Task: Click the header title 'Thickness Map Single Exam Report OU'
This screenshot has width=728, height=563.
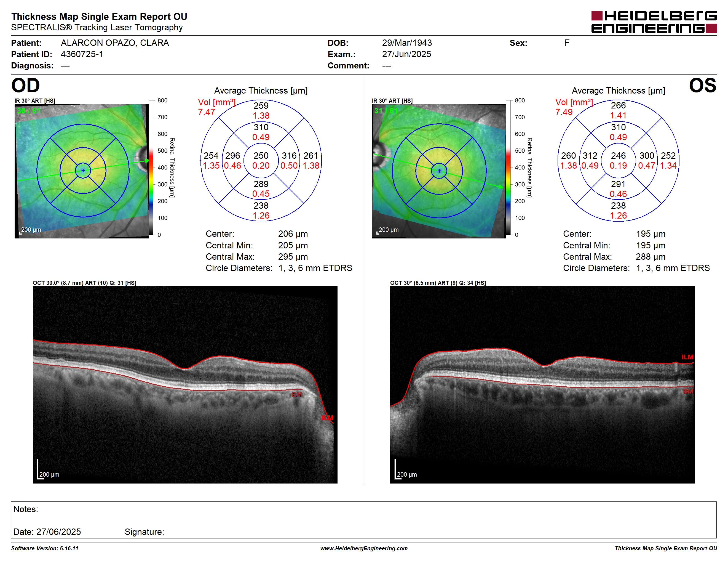Action: tap(99, 16)
